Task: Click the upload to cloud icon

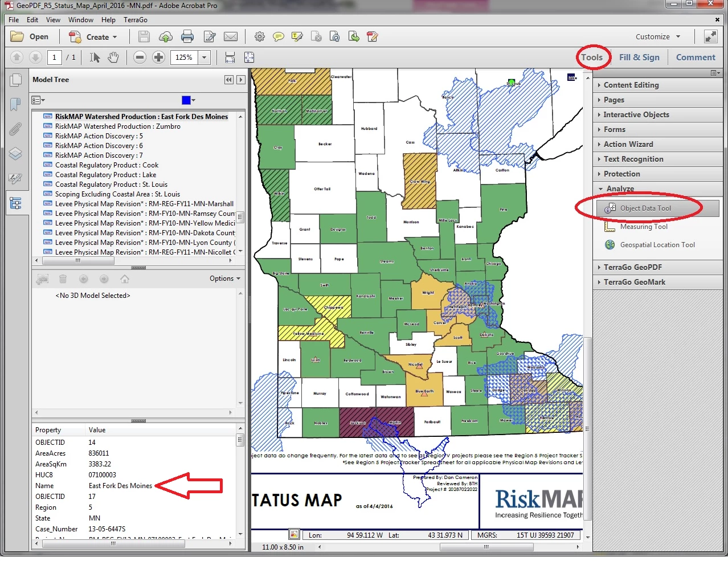Action: 166,37
